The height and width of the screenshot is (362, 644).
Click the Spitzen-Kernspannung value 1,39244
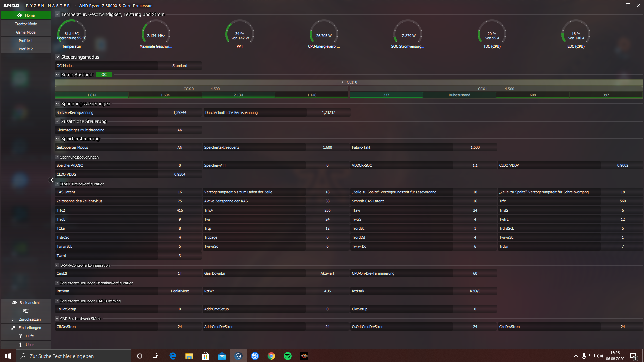tap(180, 112)
